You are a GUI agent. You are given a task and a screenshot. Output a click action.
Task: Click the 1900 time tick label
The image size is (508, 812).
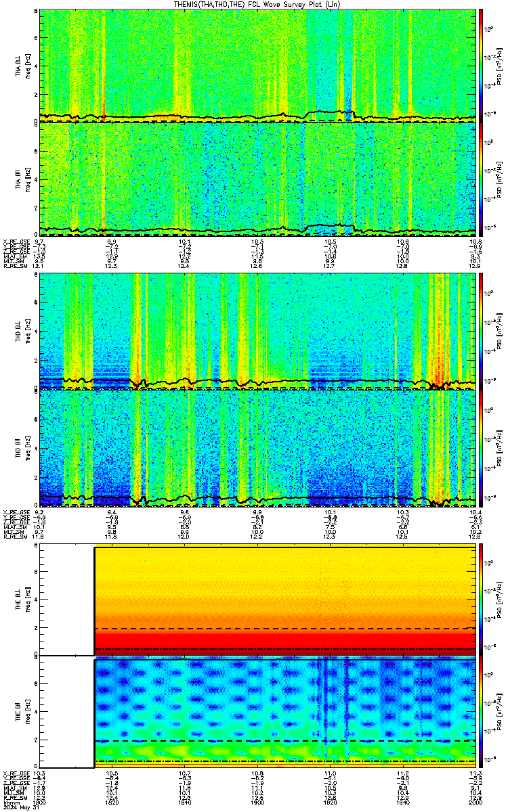click(257, 802)
